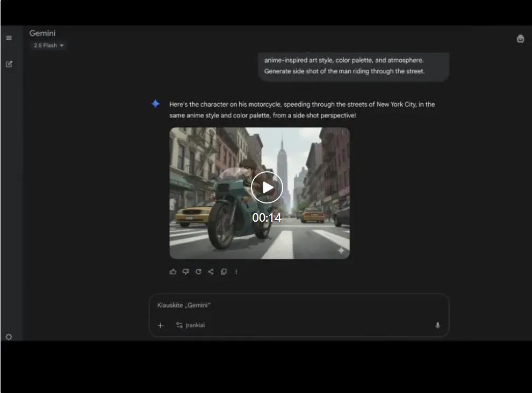Regenerate the response with the redo icon
The image size is (532, 393).
tap(198, 272)
